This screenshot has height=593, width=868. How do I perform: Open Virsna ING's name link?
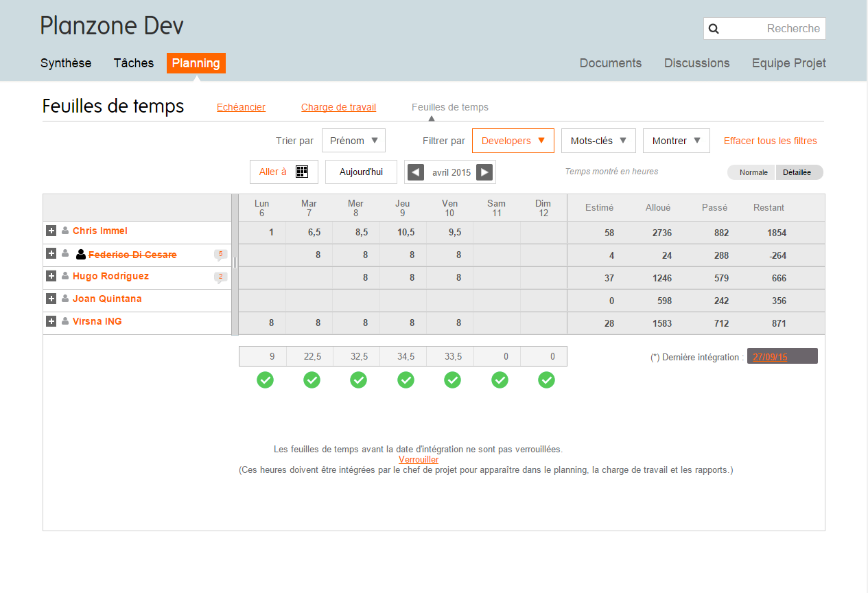pos(97,321)
